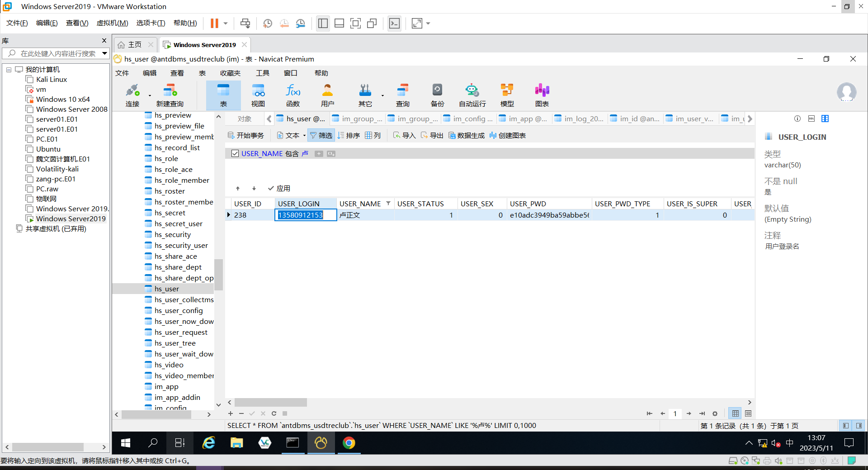Open the View (视图) objects icon

(x=258, y=95)
